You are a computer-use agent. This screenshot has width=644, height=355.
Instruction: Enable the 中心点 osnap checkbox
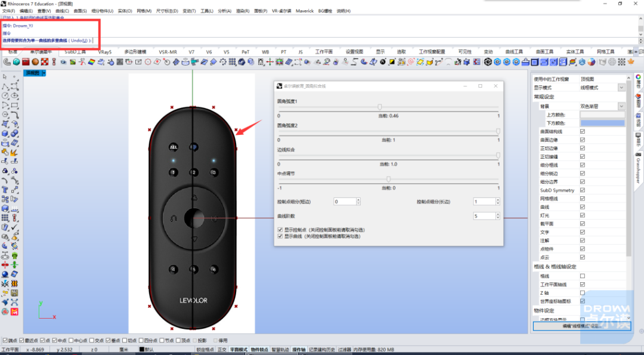pos(71,341)
